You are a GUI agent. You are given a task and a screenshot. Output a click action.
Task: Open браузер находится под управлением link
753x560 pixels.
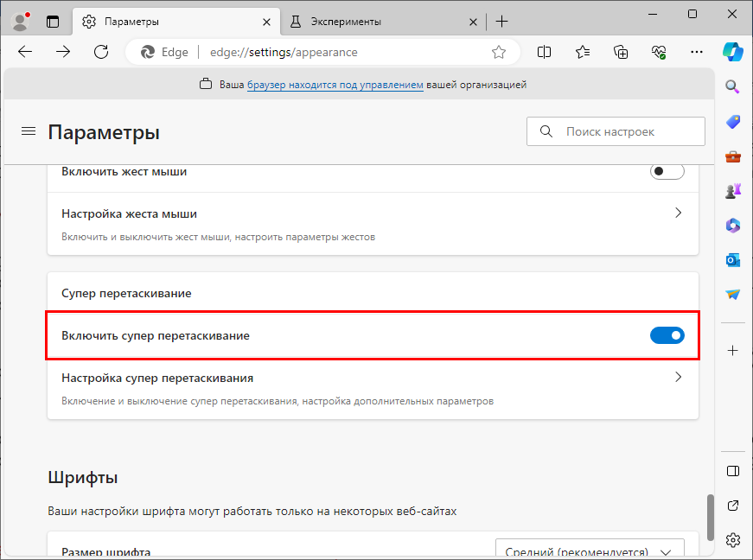click(x=335, y=85)
